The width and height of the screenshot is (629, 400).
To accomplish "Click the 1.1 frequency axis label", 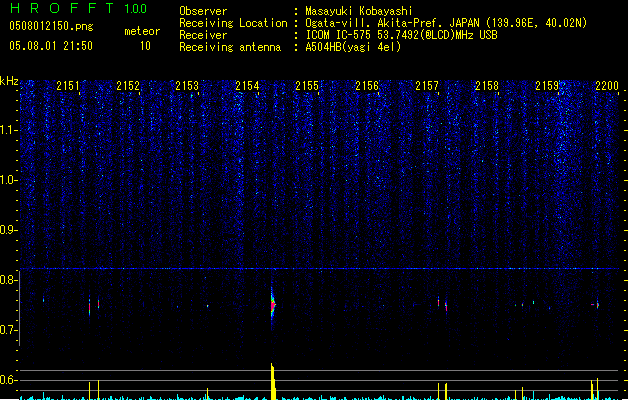I will (x=9, y=130).
